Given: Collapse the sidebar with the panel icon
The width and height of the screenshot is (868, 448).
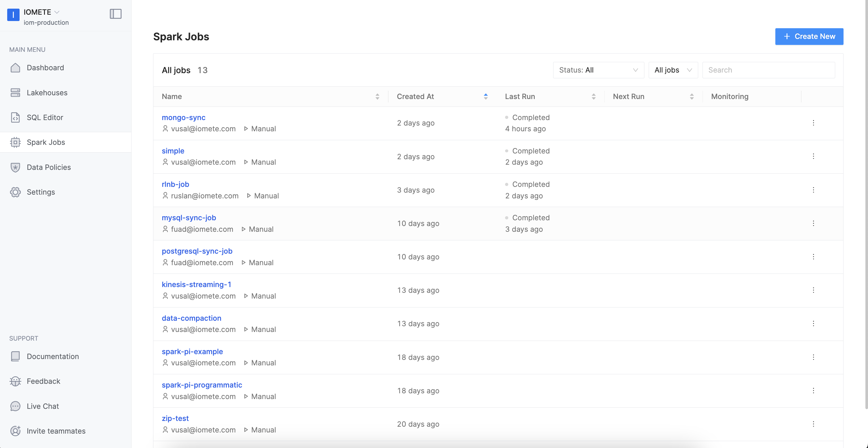Looking at the screenshot, I should point(116,14).
